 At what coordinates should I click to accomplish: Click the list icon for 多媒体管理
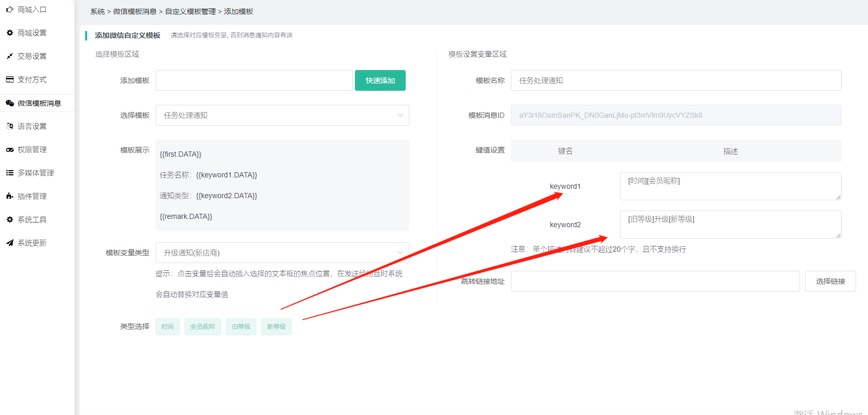click(x=10, y=173)
